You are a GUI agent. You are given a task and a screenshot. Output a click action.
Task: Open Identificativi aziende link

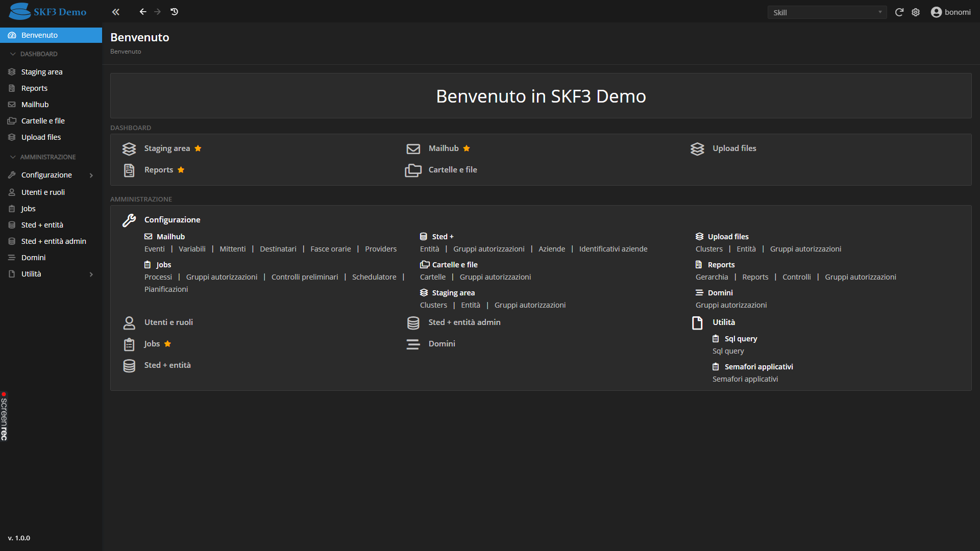tap(613, 249)
